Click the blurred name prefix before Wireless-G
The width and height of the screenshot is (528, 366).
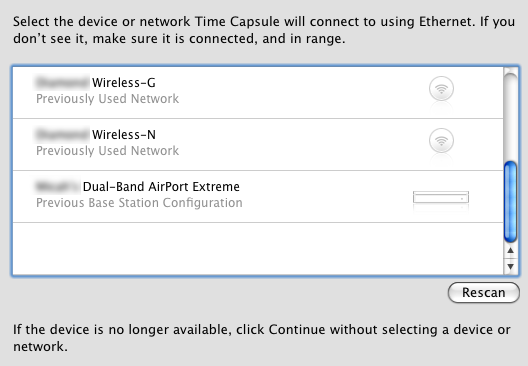point(62,83)
